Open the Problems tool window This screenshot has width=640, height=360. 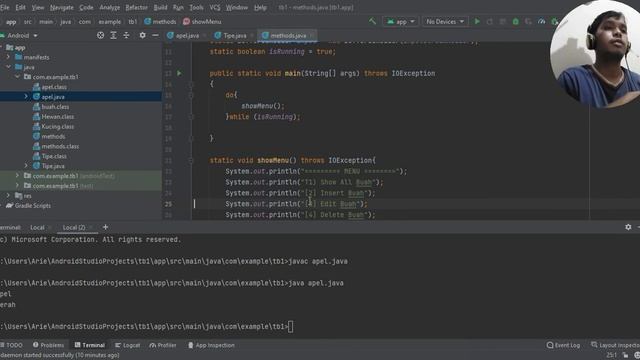pyautogui.click(x=49, y=345)
